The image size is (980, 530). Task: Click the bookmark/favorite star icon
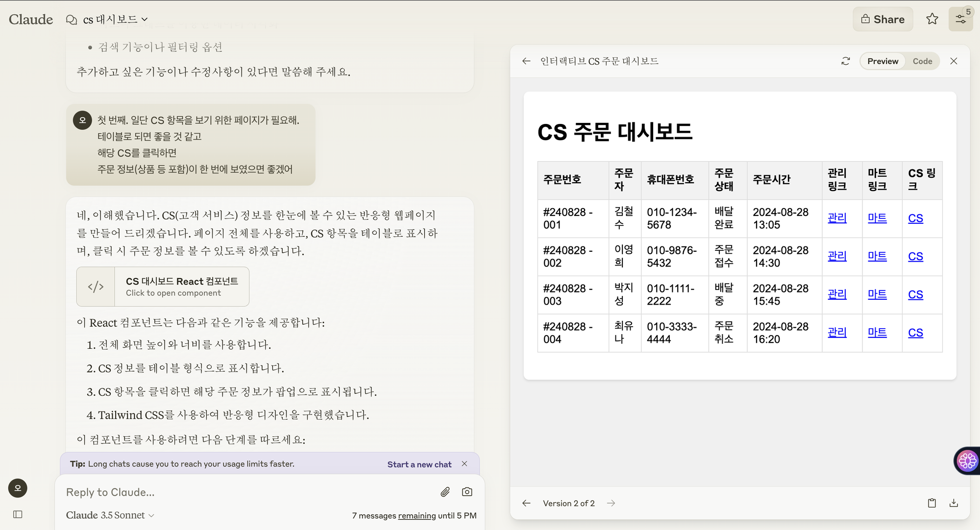[x=931, y=18]
